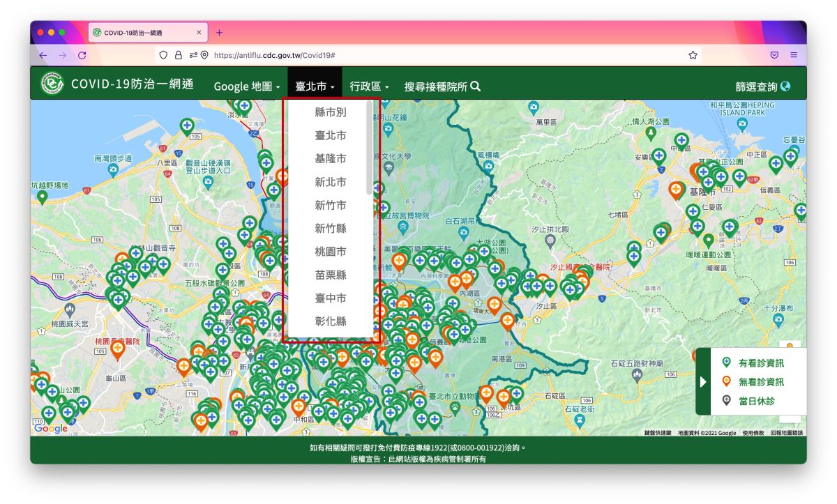837x504 pixels.
Task: Close the COVID-19防治一網通 tab
Action: pyautogui.click(x=199, y=33)
